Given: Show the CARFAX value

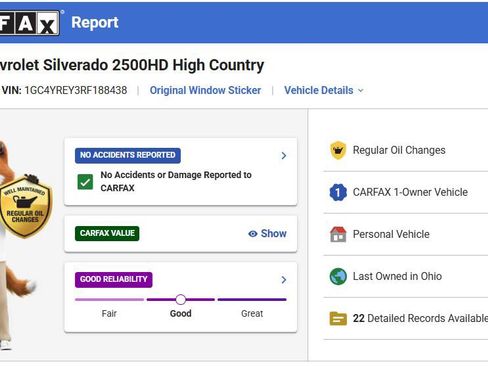Looking at the screenshot, I should pos(267,234).
